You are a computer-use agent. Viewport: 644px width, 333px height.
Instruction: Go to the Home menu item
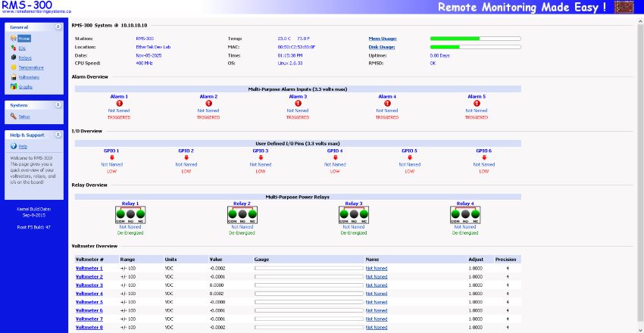[x=24, y=38]
